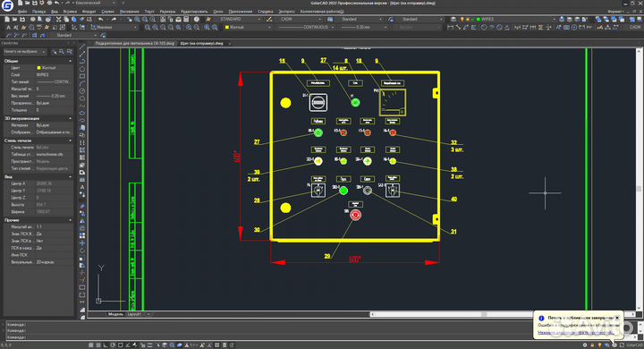Viewport: 644px width, 349px height.
Task: Click the Help question mark icon
Action: coord(197,20)
